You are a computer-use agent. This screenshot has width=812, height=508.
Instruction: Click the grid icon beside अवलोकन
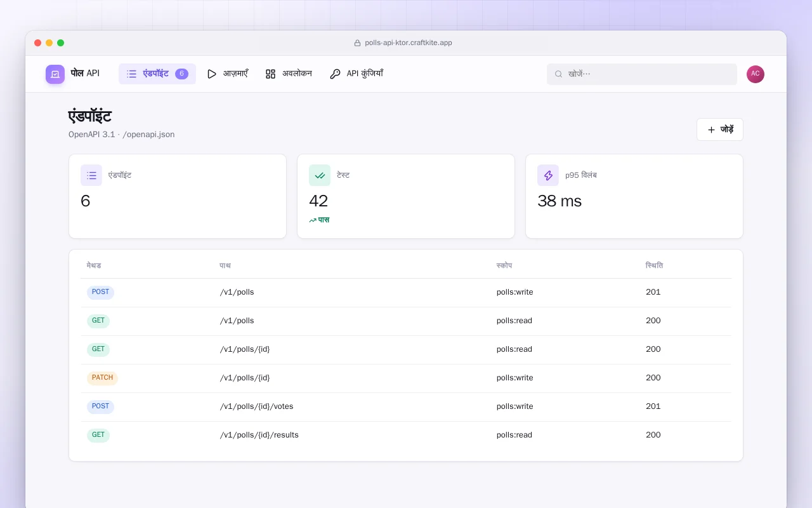coord(270,74)
